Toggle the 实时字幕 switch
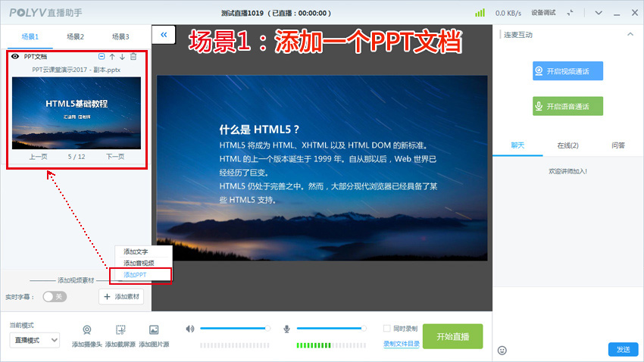The height and width of the screenshot is (362, 644). (x=54, y=297)
